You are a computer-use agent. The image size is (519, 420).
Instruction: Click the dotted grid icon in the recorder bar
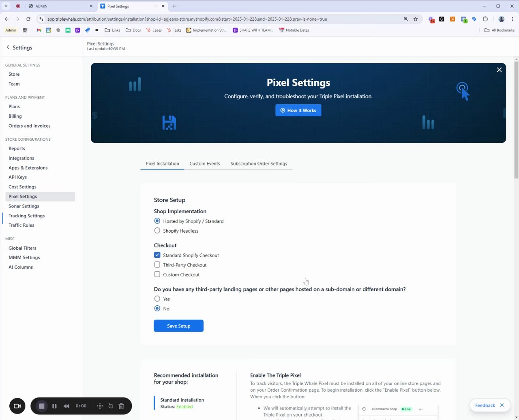tap(100, 406)
